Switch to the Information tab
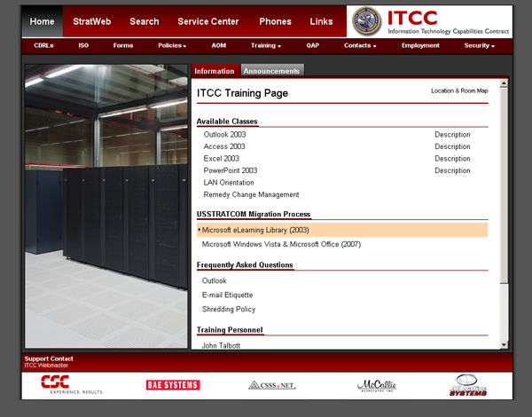532x417 pixels. pos(215,71)
